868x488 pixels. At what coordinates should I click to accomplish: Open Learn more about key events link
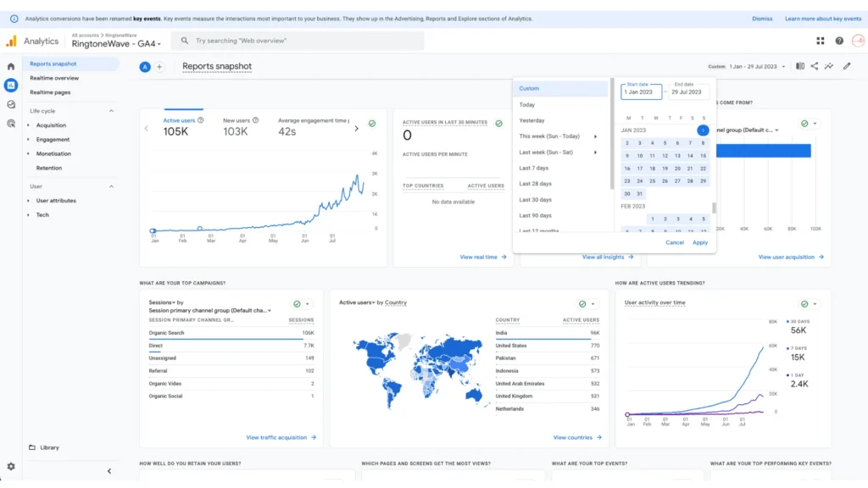[822, 19]
